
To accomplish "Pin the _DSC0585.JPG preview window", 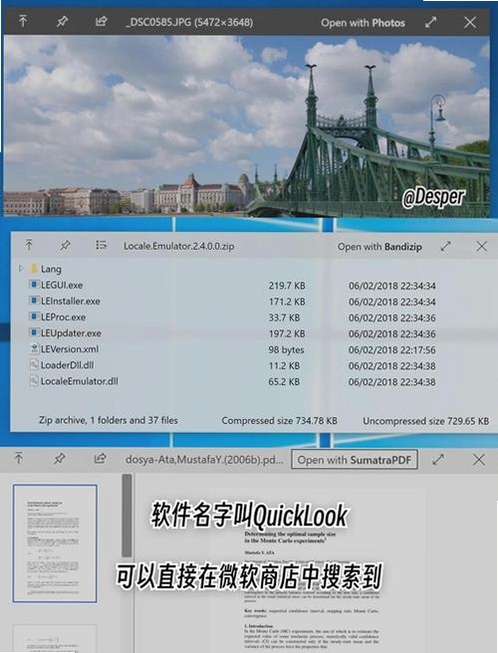I will click(x=62, y=21).
